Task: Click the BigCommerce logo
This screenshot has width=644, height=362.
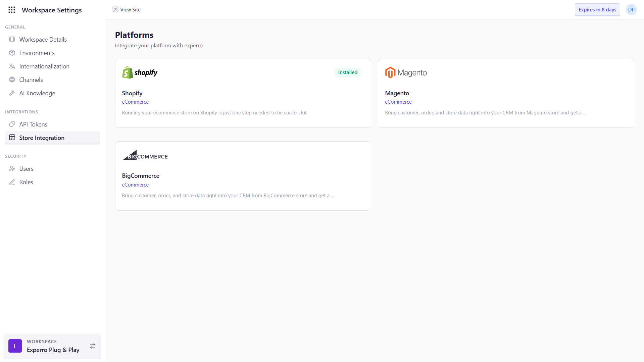Action: click(145, 155)
